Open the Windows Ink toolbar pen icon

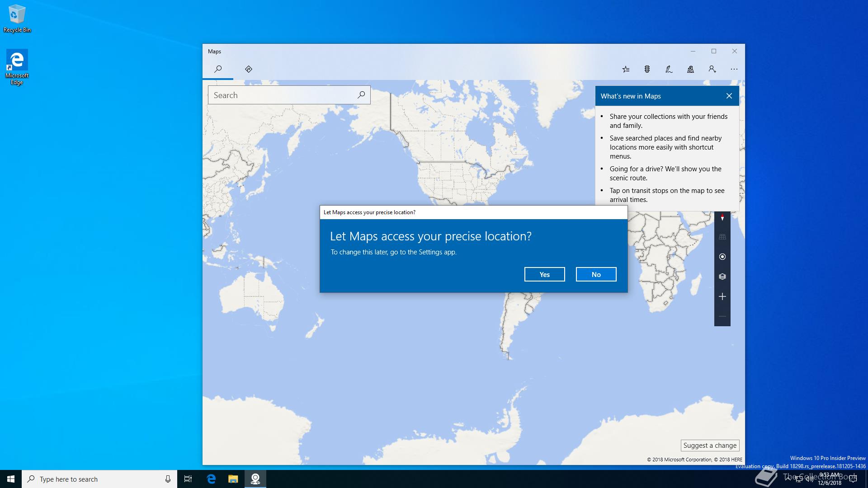[x=669, y=69]
